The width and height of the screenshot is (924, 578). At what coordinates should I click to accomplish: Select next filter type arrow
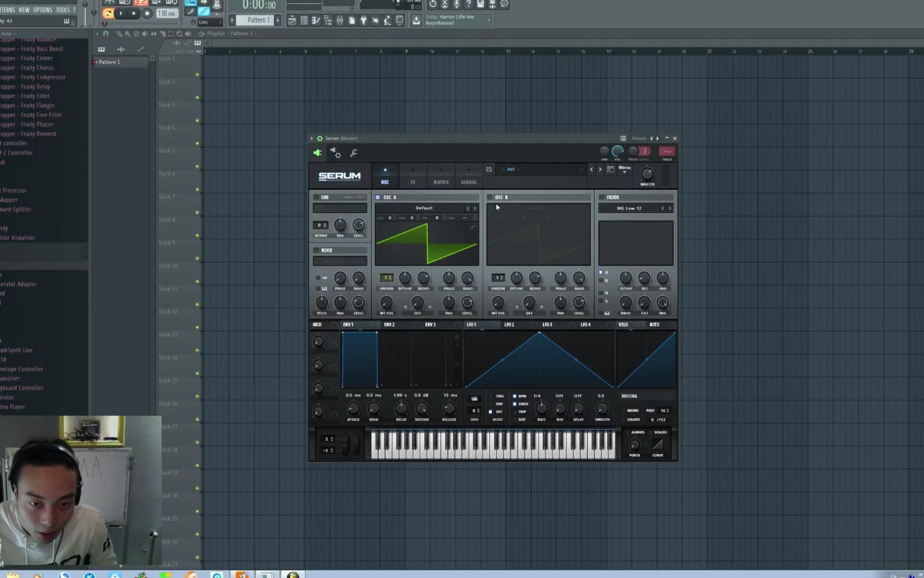(670, 208)
